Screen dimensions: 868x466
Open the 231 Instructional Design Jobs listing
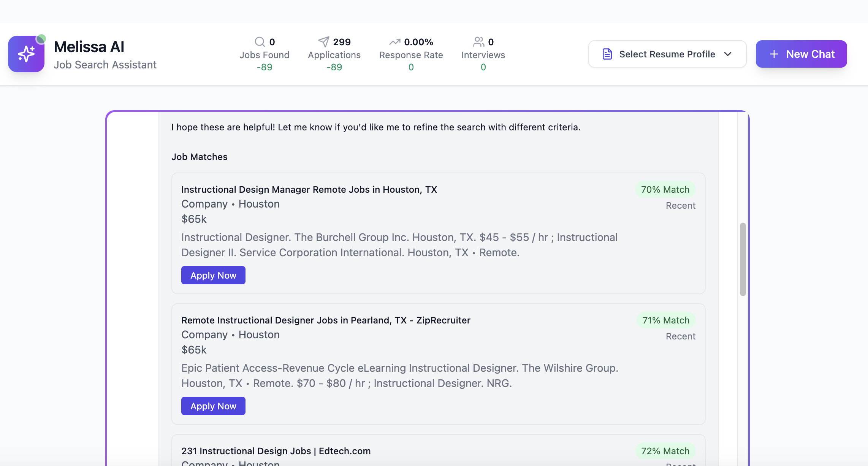(x=276, y=451)
